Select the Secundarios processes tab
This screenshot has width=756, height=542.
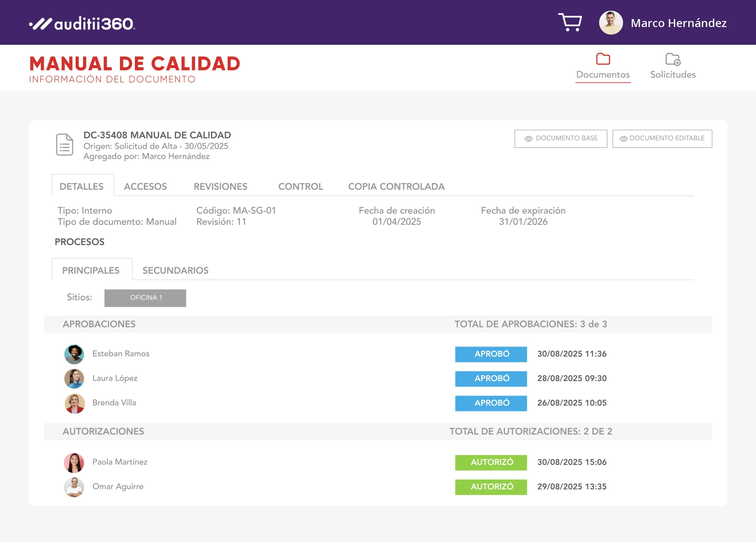click(x=175, y=271)
